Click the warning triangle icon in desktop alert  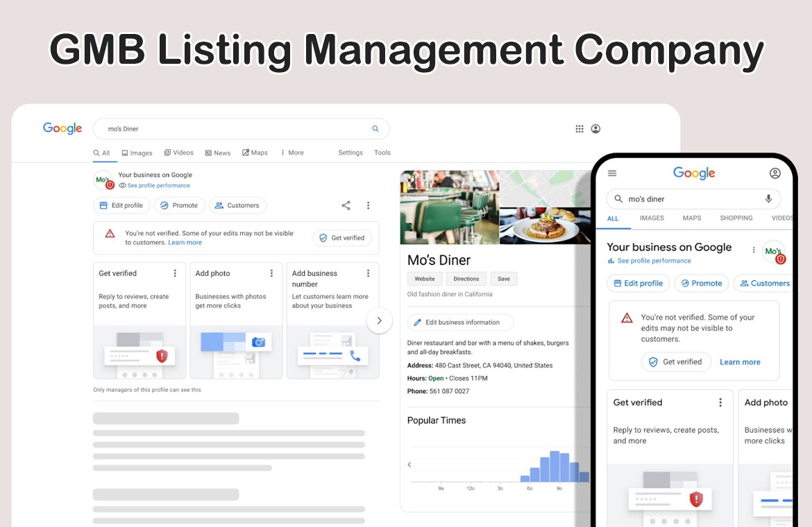coord(110,234)
